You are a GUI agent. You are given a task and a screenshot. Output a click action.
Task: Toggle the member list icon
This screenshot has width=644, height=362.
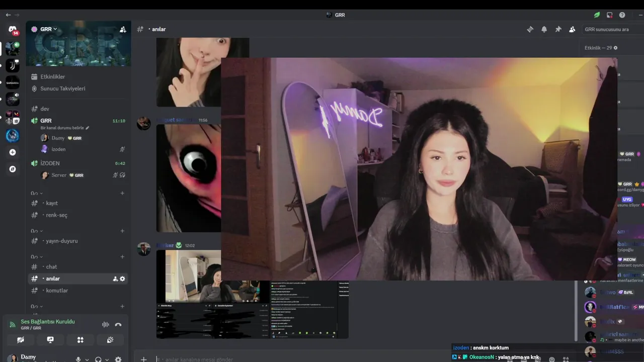pyautogui.click(x=572, y=30)
